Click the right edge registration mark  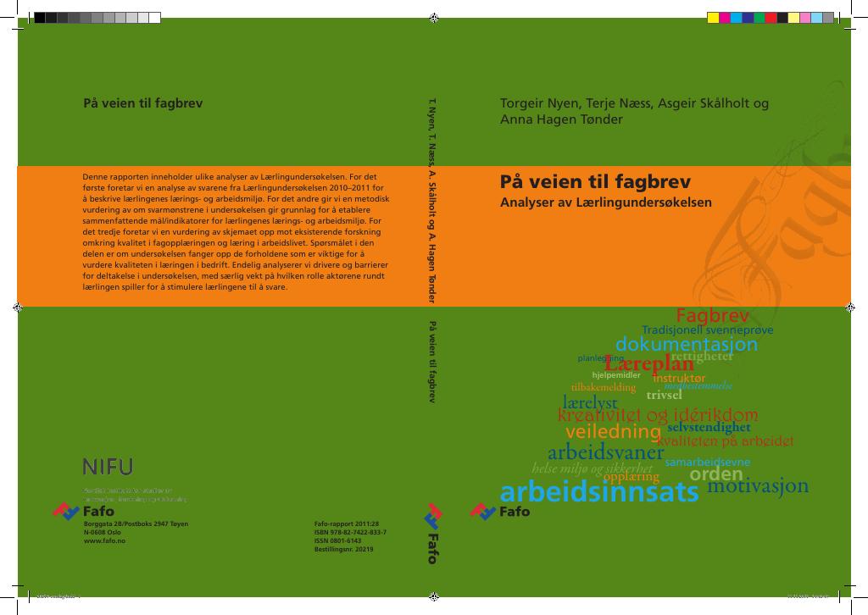[850, 307]
